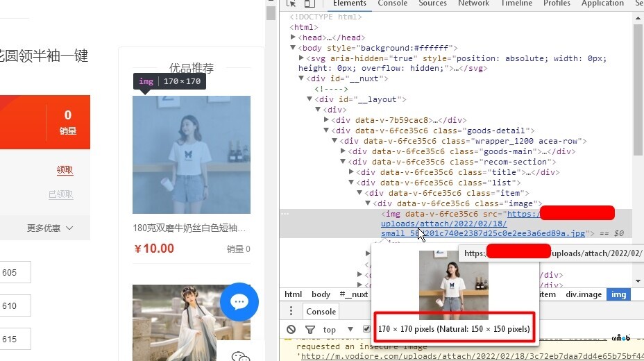Select #__nuxt in the breadcrumb bar
The height and width of the screenshot is (361, 644).
[x=354, y=294]
